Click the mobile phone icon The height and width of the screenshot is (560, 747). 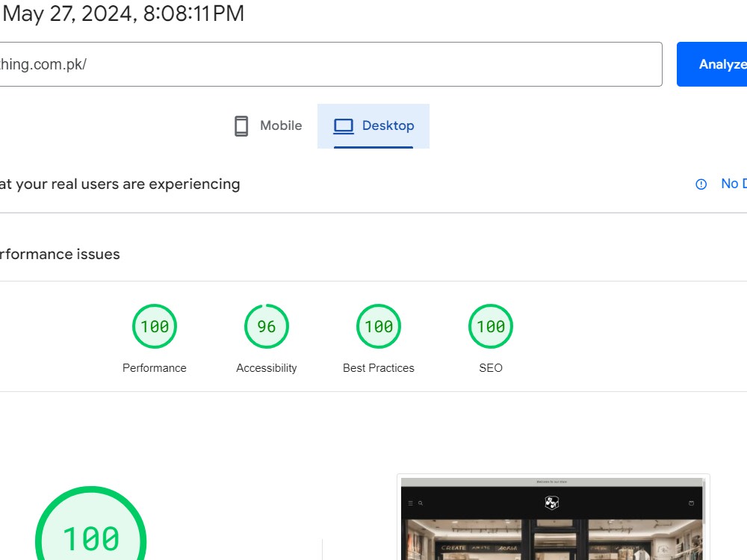pyautogui.click(x=241, y=126)
